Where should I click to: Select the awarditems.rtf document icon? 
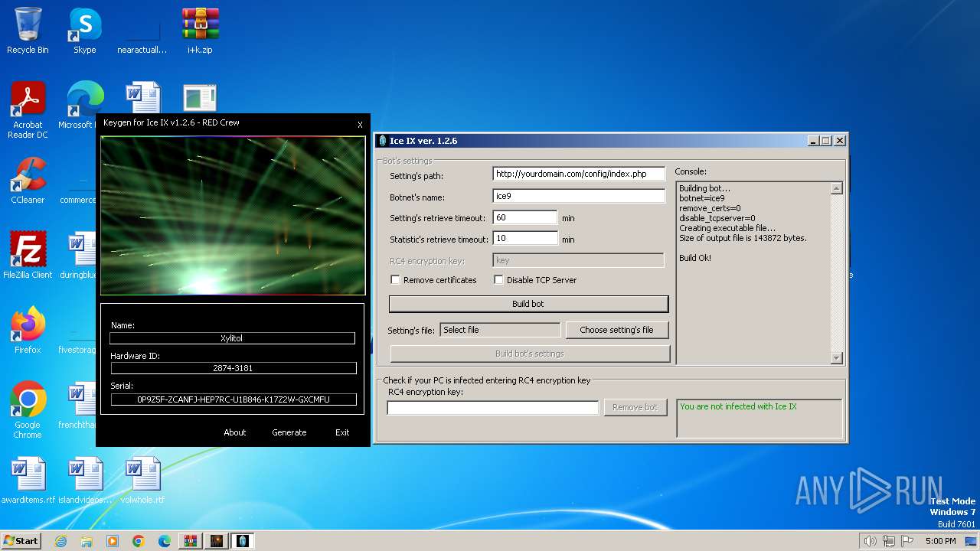(x=28, y=481)
